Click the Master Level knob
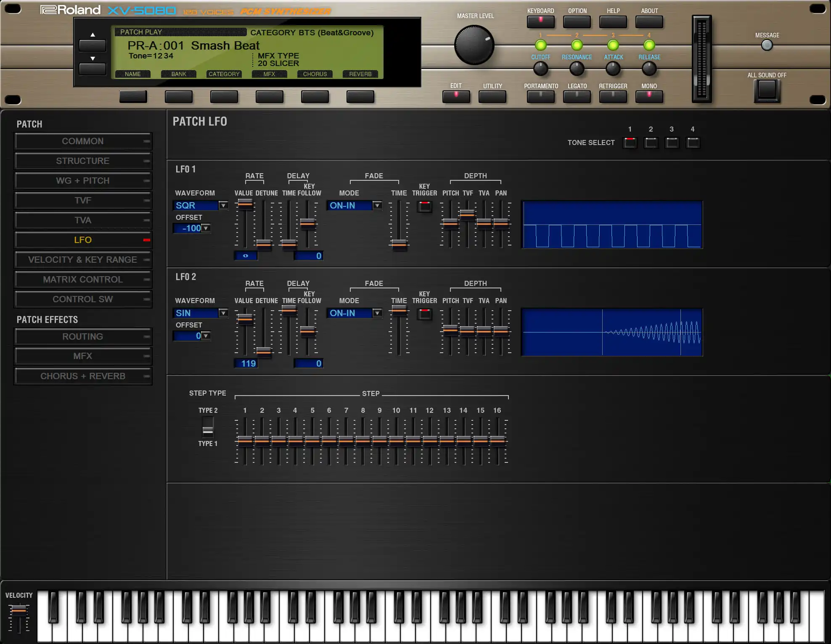The width and height of the screenshot is (831, 644). (x=474, y=45)
